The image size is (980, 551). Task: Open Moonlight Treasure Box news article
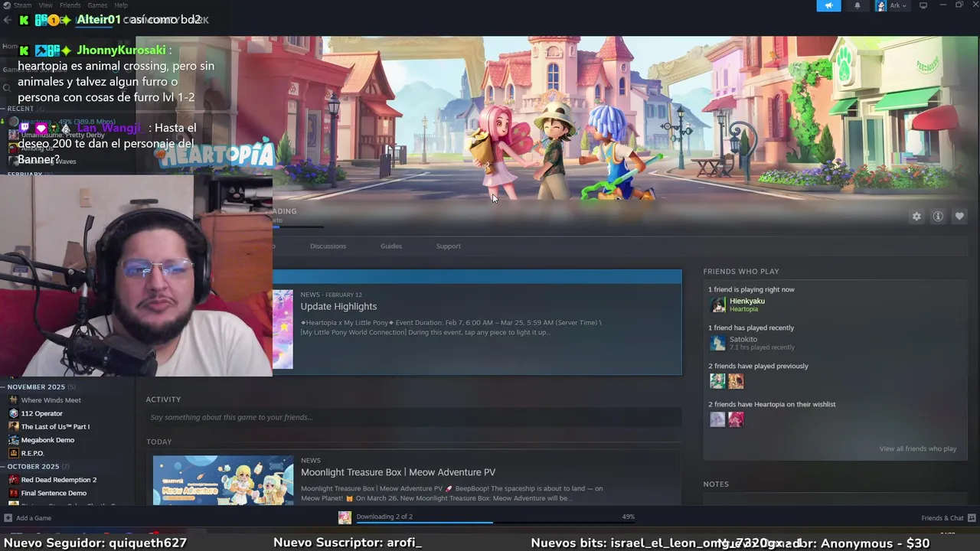(x=398, y=472)
